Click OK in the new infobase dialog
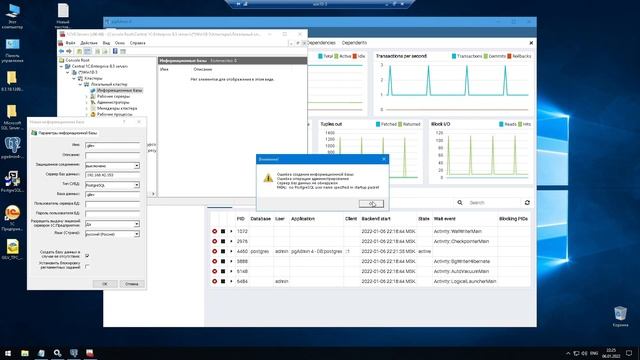 105,284
